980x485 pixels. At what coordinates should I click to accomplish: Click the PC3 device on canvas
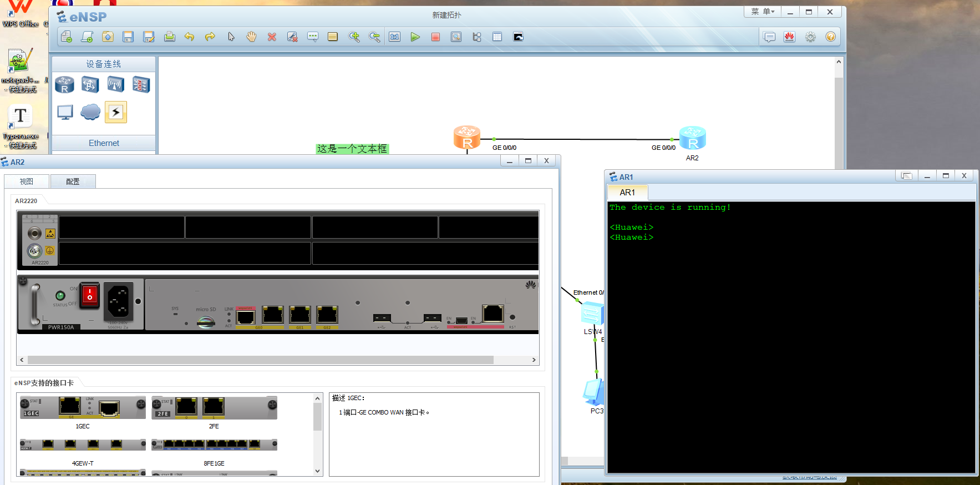(x=593, y=391)
